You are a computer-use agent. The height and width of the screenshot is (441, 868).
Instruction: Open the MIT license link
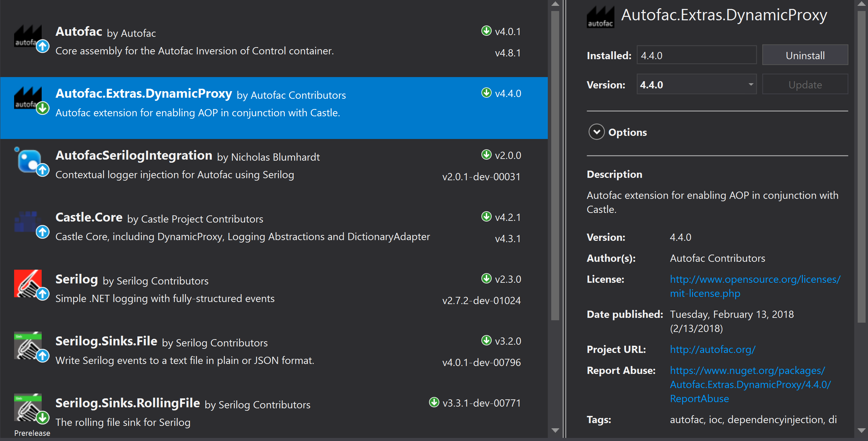tap(755, 286)
